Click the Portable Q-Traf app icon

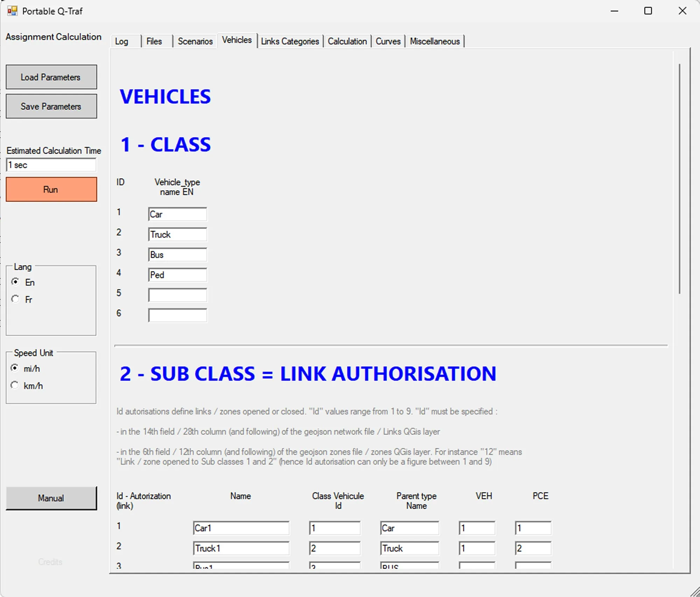12,11
